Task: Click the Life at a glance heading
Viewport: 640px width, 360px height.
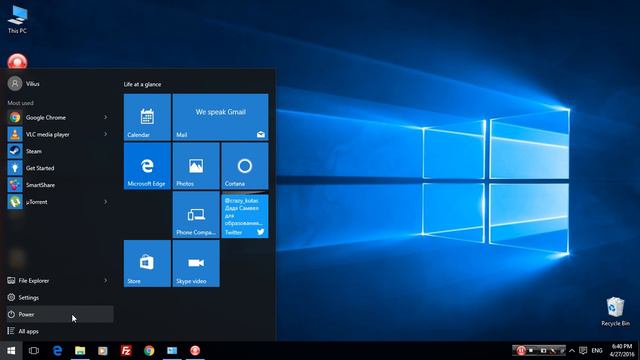Action: [x=142, y=84]
